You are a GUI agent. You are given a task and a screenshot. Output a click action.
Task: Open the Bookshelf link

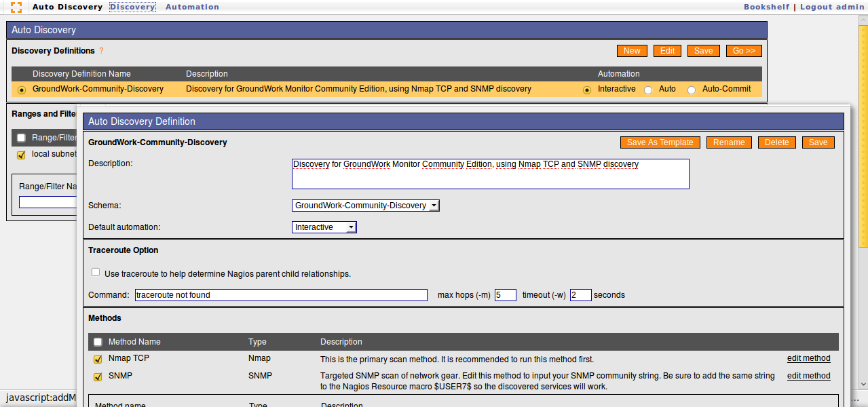pyautogui.click(x=766, y=7)
